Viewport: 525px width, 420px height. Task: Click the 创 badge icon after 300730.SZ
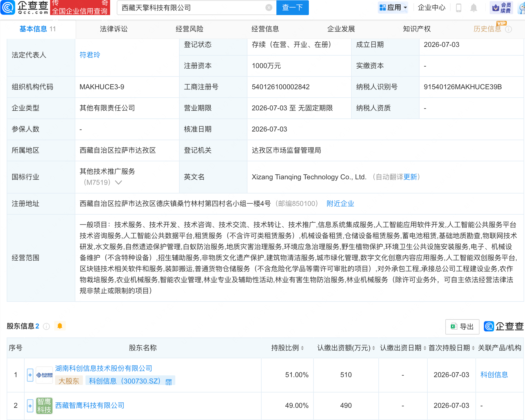169,382
